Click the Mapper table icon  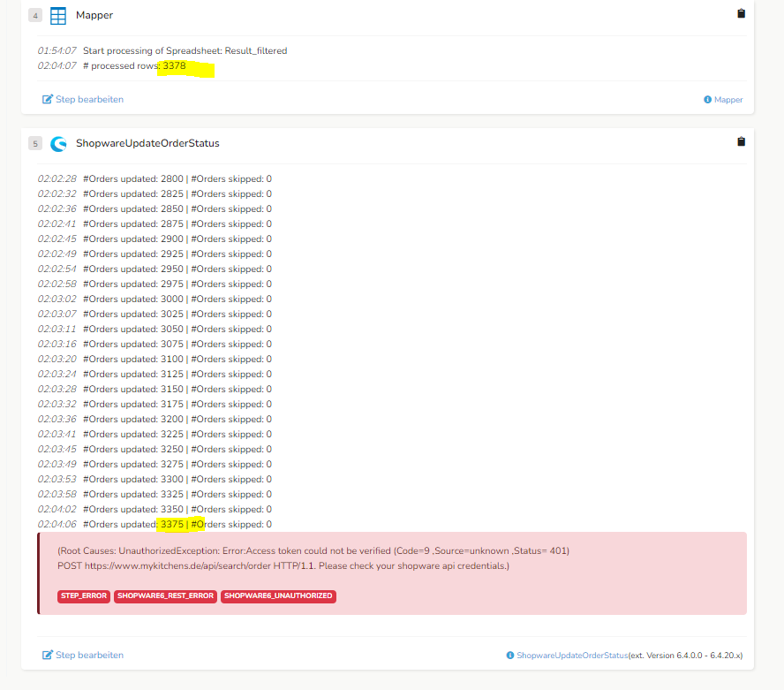point(58,16)
